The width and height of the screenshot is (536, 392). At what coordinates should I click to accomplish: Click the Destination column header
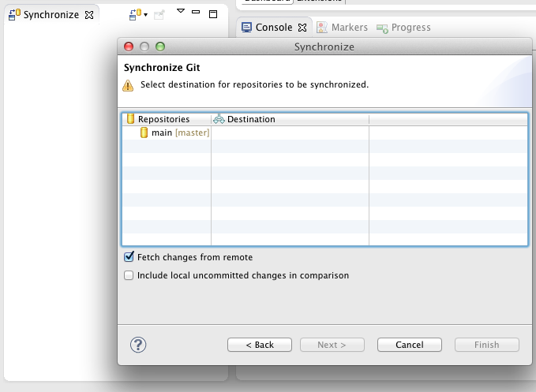click(x=290, y=119)
